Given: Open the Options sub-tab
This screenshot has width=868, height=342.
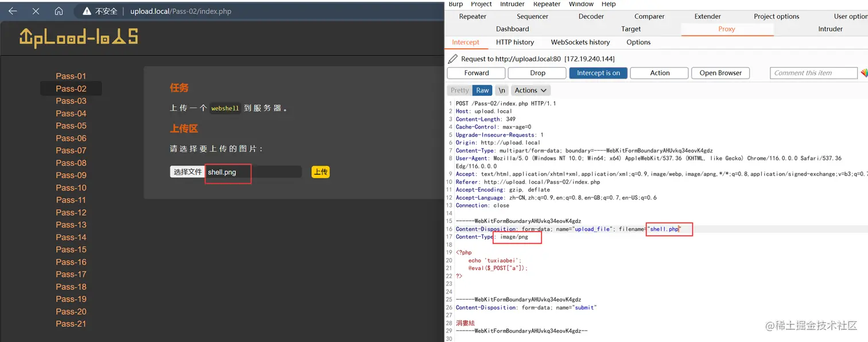Looking at the screenshot, I should [638, 42].
